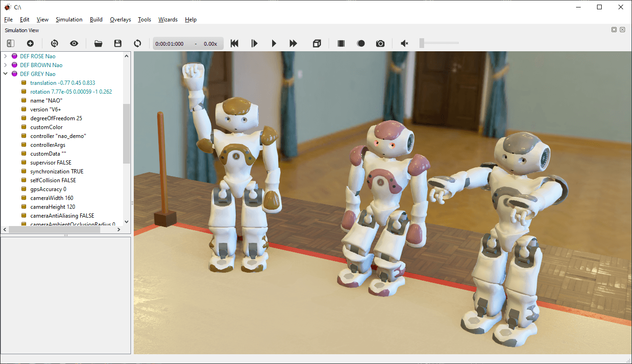Open the Simulation menu
Screen dimensions: 632x364
[69, 20]
